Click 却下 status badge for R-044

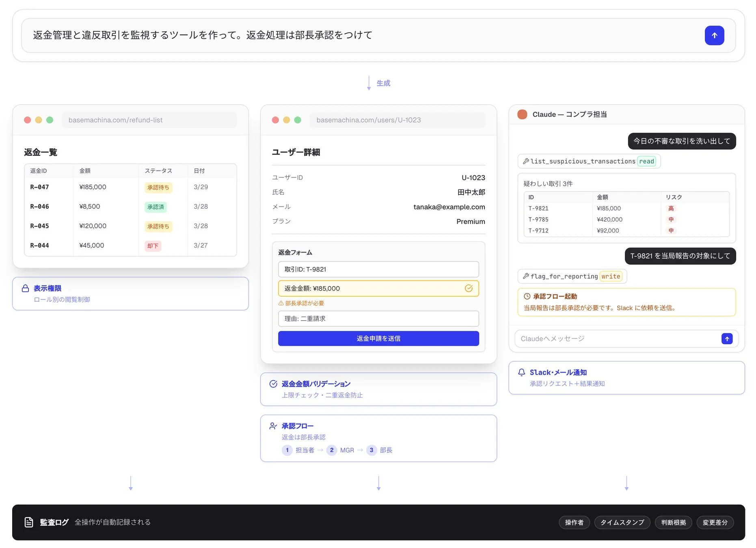(x=153, y=246)
